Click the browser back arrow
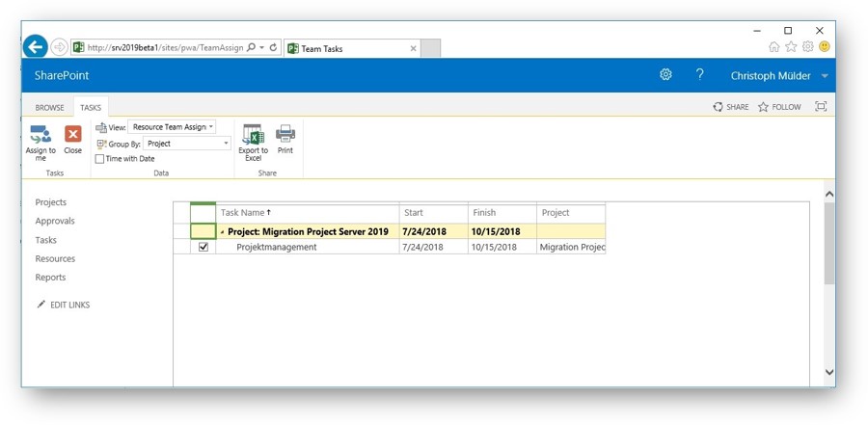 pos(35,47)
